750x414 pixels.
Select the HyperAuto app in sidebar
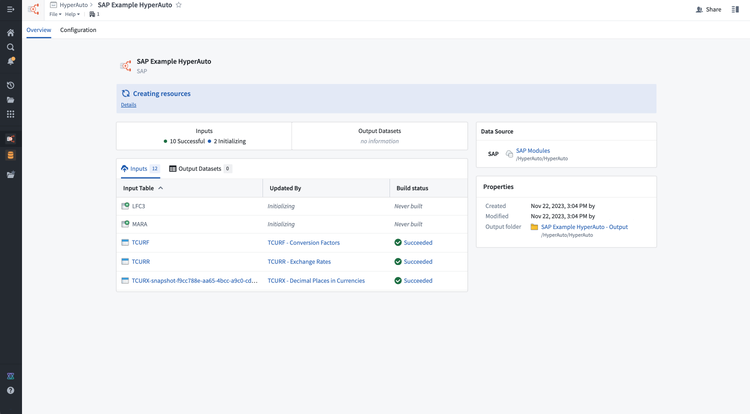point(11,139)
